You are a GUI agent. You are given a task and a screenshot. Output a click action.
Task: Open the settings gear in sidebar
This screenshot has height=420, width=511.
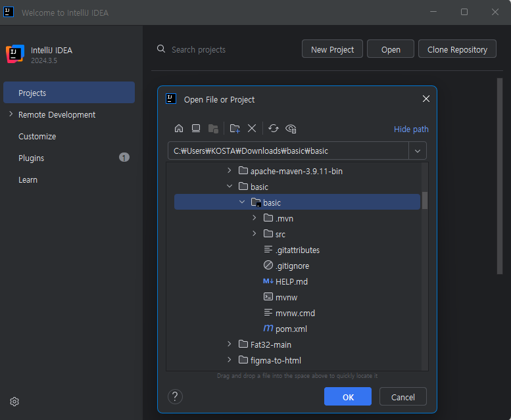(x=14, y=402)
